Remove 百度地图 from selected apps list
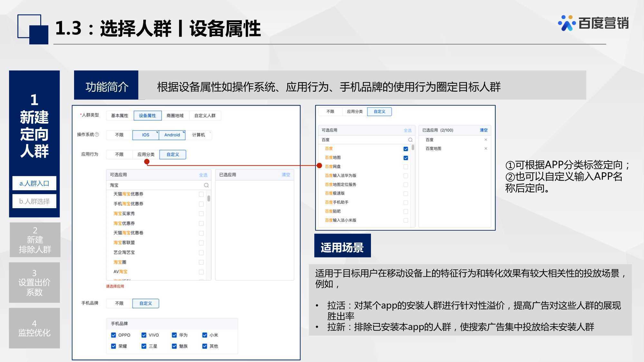Viewport: 644px width, 362px height. point(486,148)
